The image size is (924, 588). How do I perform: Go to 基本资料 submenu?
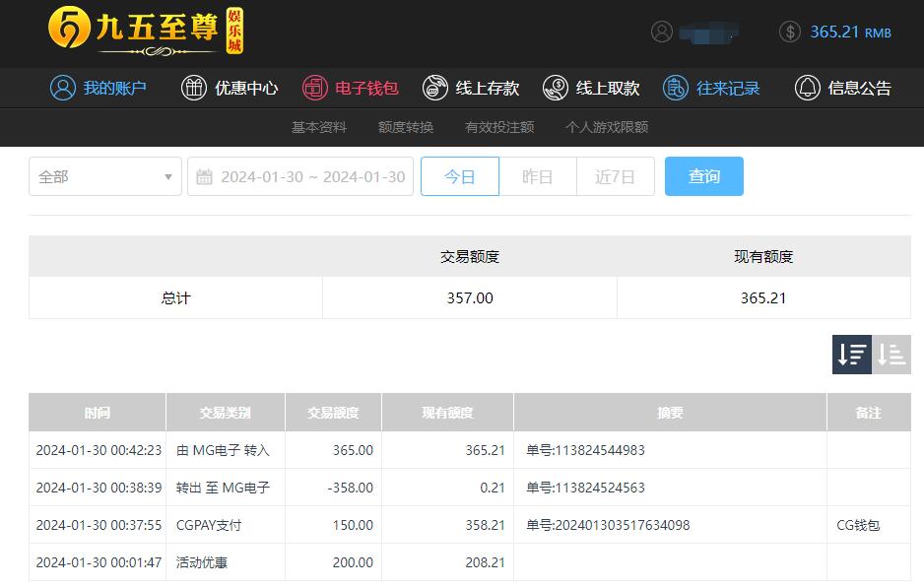(x=319, y=127)
